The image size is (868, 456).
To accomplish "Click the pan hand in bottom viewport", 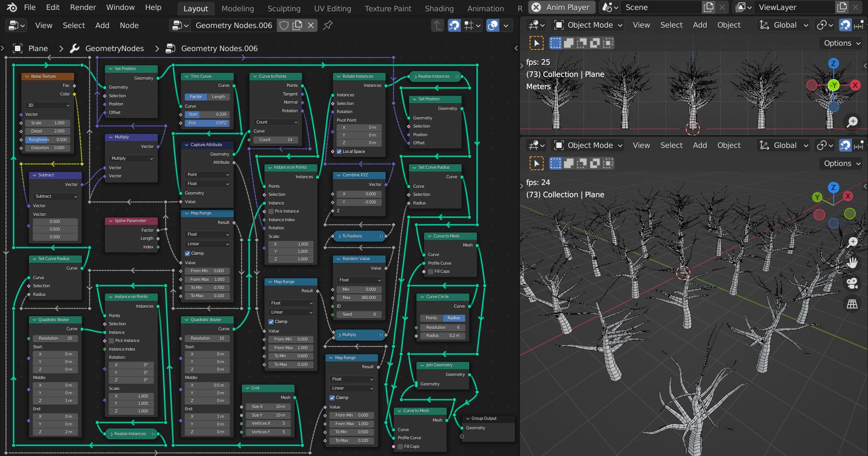I will [852, 262].
